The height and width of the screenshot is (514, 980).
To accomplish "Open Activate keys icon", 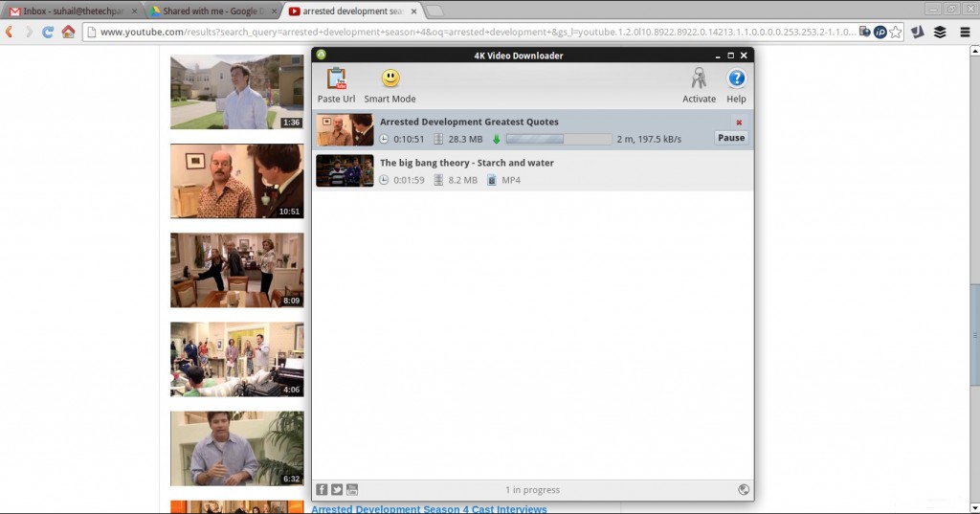I will click(699, 78).
